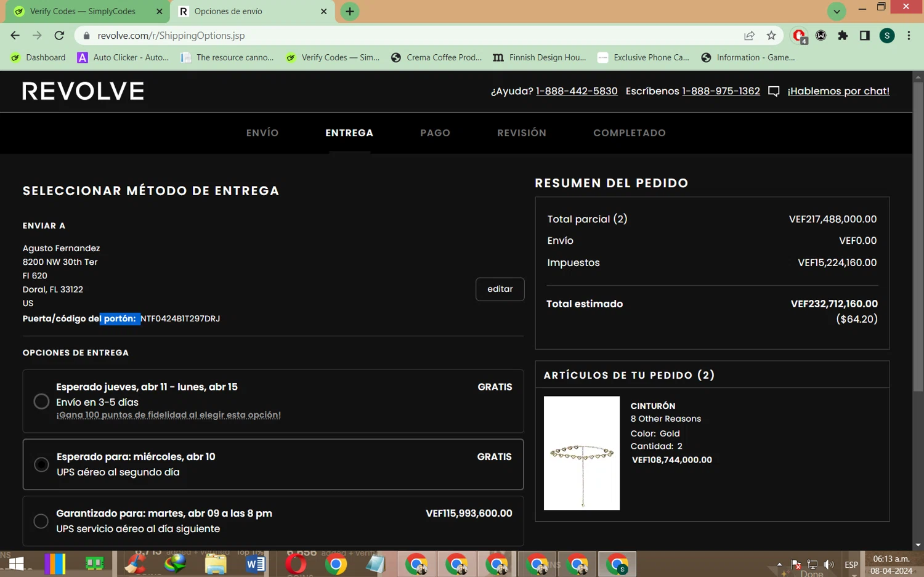
Task: Open Opera browser from taskbar
Action: pos(296,563)
